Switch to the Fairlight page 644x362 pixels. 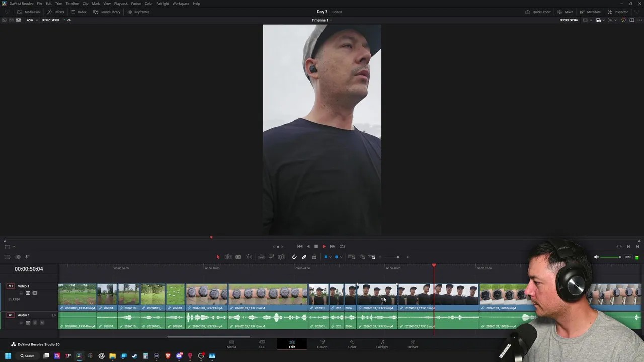click(x=382, y=344)
